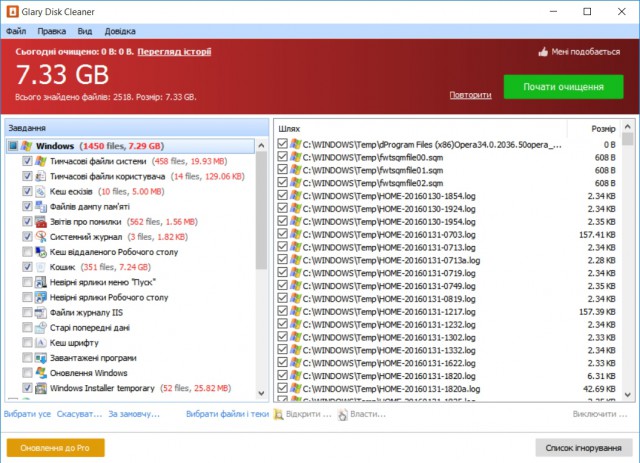The image size is (640, 463).
Task: Uncheck HOME-20160131-0703.log file checkbox
Action: click(x=282, y=234)
